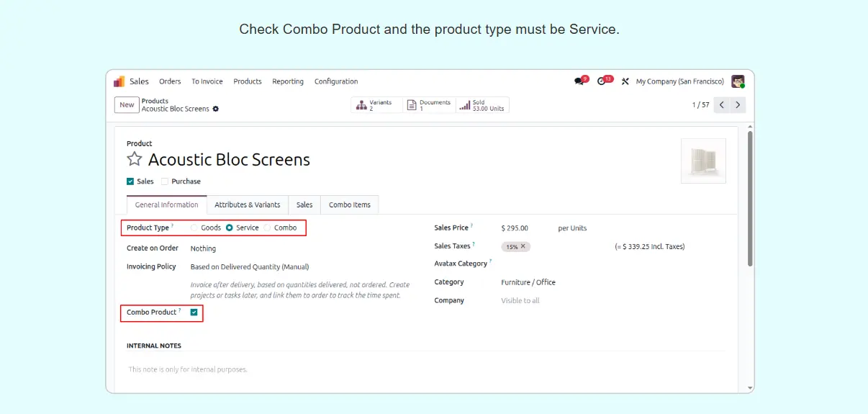Click the user avatar in top bar

pyautogui.click(x=738, y=81)
